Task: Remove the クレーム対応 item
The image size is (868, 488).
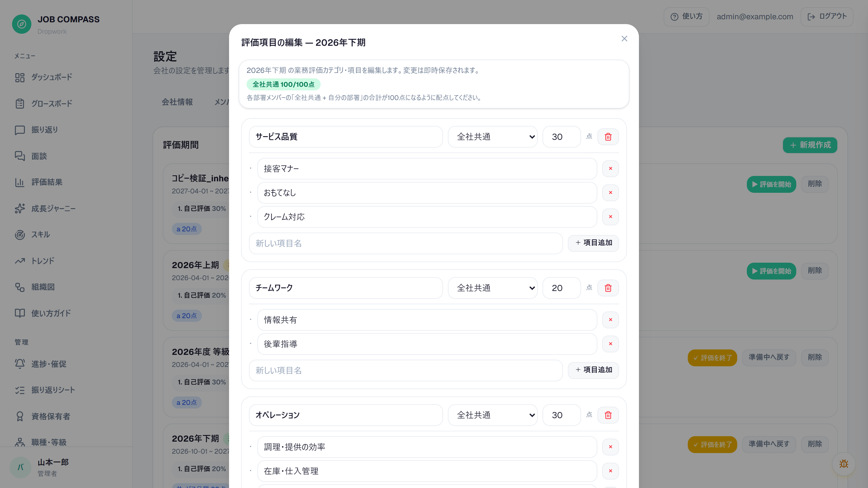Action: click(610, 217)
